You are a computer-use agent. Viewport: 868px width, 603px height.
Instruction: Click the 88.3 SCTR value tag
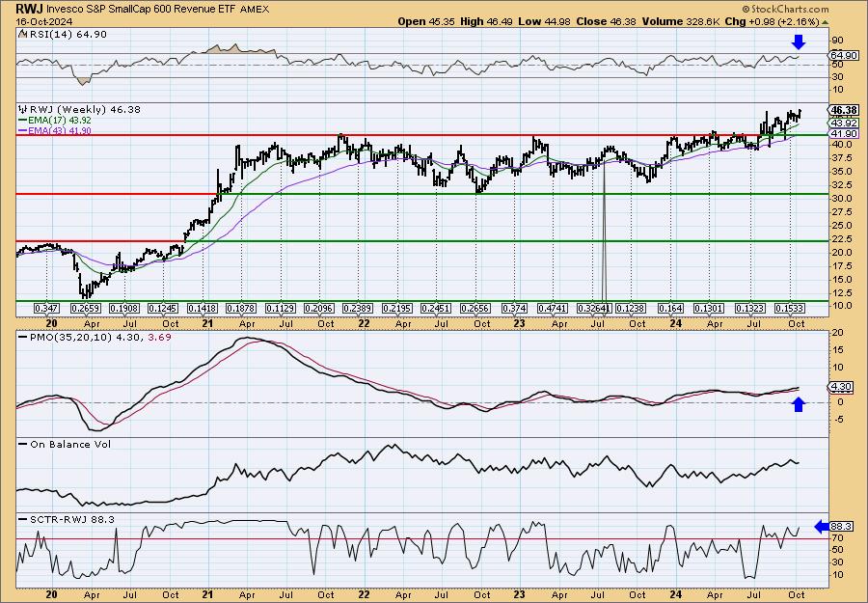[842, 527]
